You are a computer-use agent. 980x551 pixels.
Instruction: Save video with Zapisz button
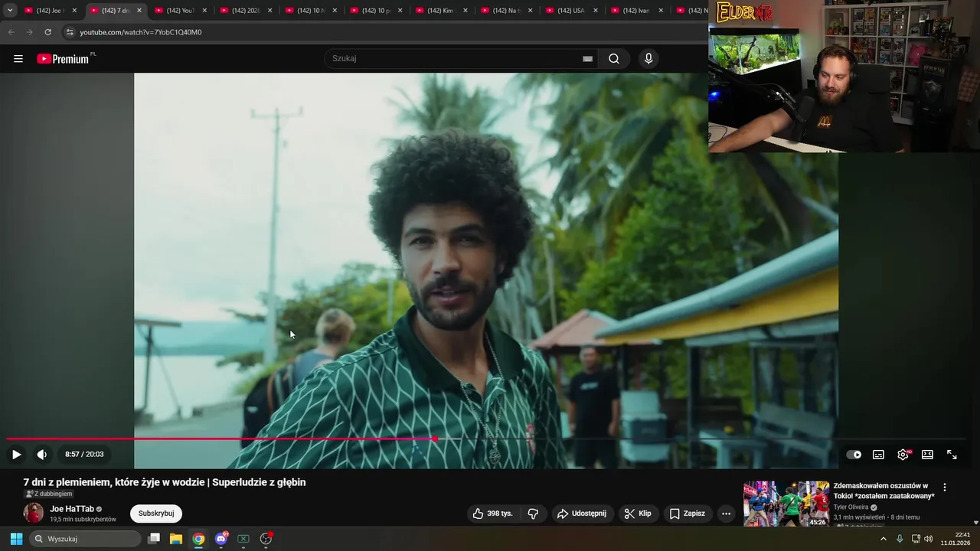(x=688, y=514)
